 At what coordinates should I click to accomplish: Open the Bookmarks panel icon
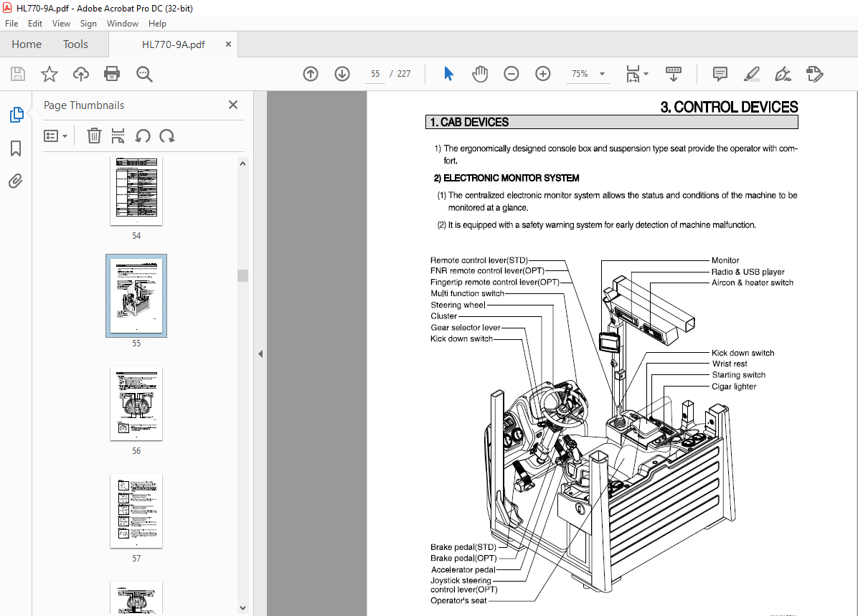click(x=16, y=148)
